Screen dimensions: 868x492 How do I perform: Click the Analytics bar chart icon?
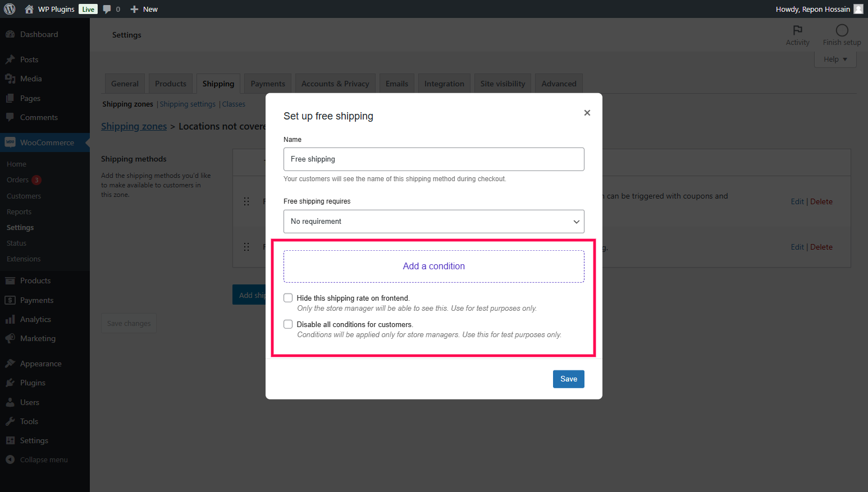[10, 319]
